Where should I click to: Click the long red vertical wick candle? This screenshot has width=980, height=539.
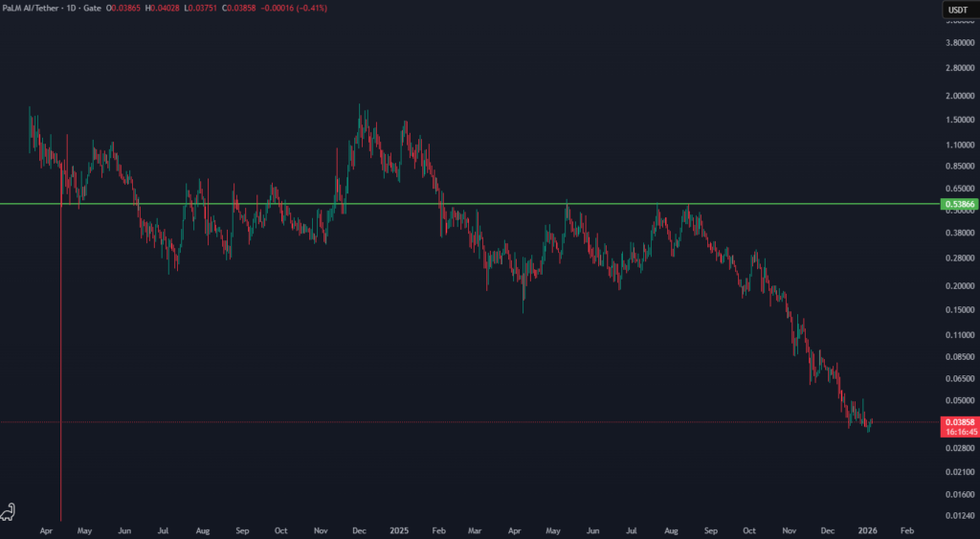click(61, 383)
